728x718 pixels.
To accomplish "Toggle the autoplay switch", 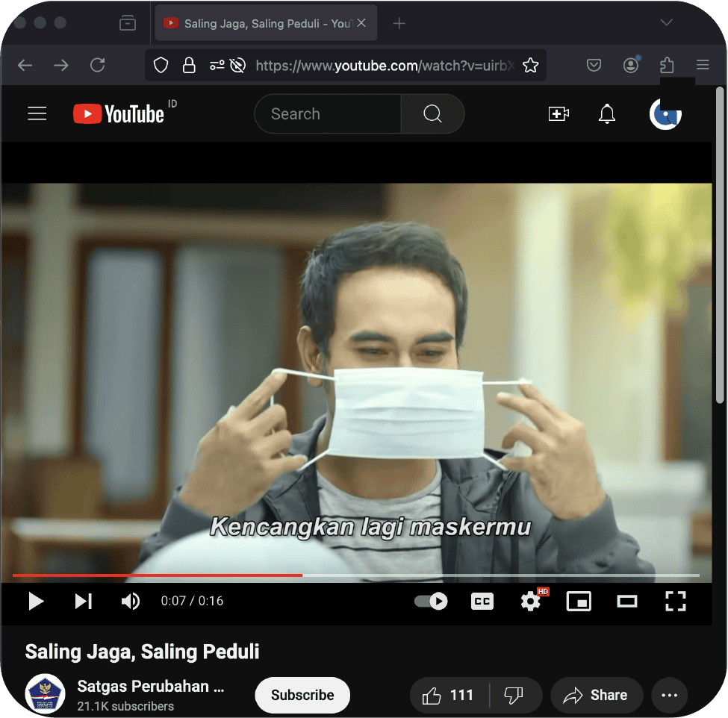I will (431, 601).
